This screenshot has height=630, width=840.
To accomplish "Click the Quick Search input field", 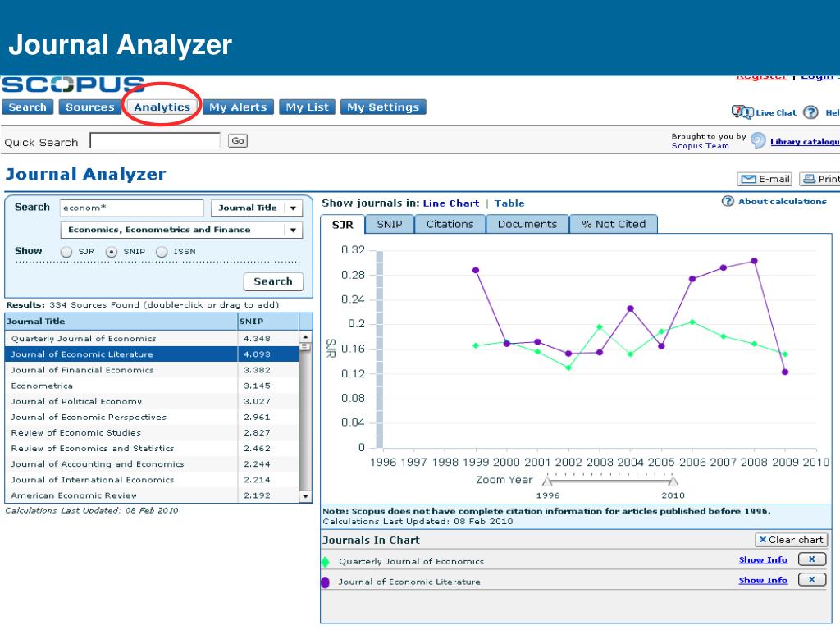I will 155,140.
